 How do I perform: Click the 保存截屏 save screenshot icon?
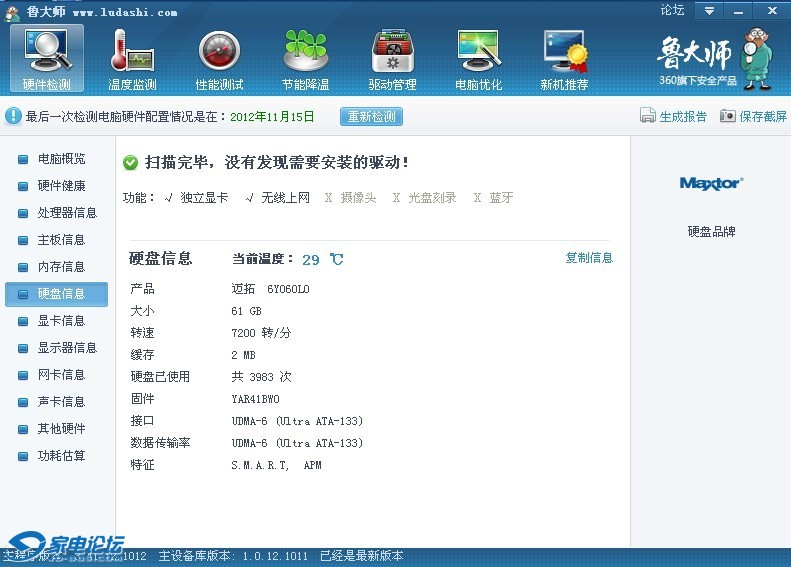click(728, 116)
